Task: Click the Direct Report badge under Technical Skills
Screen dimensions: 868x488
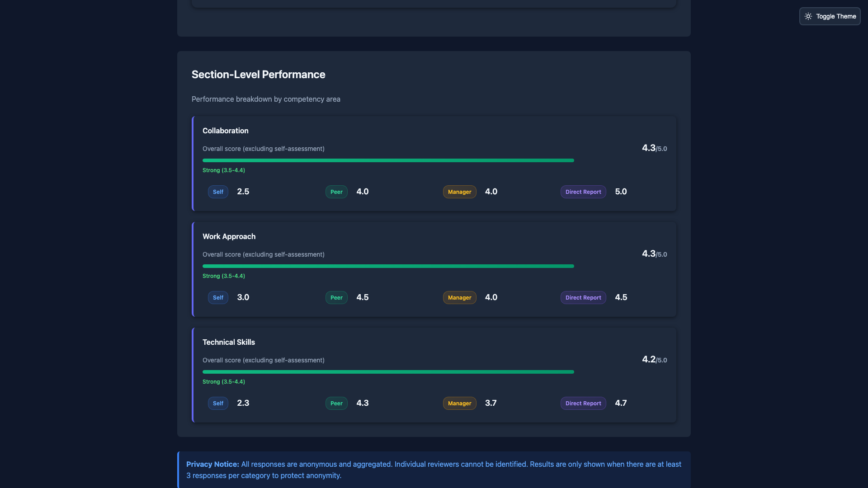Action: tap(583, 403)
